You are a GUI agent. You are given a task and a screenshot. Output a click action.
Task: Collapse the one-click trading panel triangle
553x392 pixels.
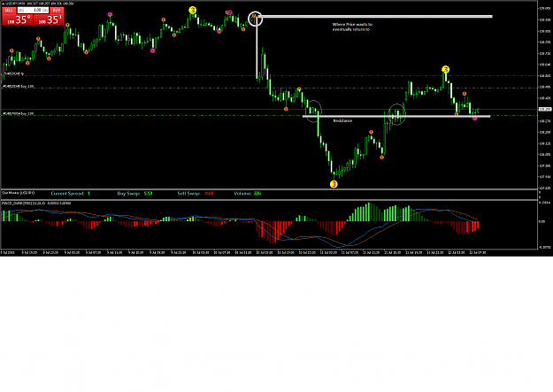coord(4,4)
